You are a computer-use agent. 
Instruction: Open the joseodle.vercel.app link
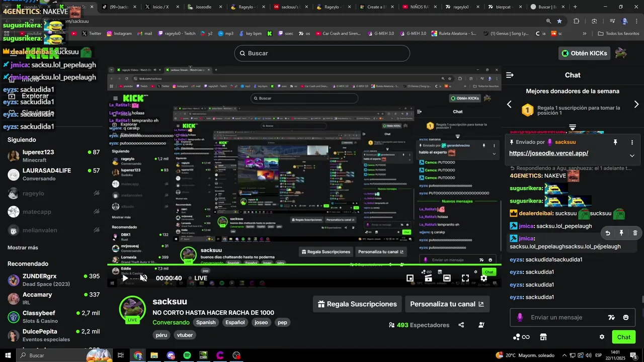(x=548, y=153)
